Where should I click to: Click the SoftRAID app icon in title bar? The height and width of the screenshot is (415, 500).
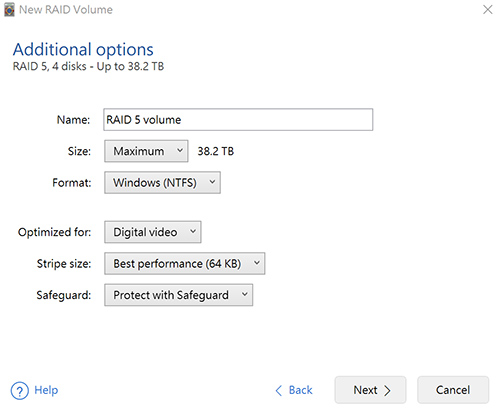point(9,9)
